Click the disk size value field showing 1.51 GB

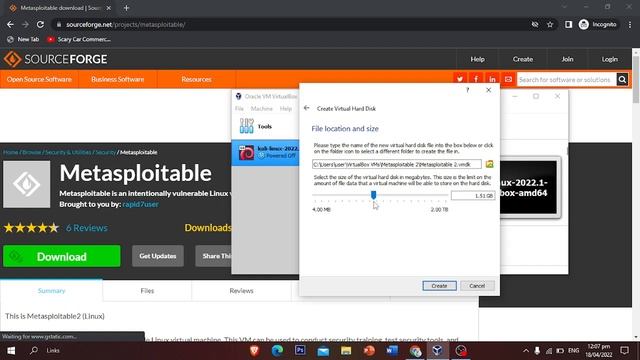point(473,196)
